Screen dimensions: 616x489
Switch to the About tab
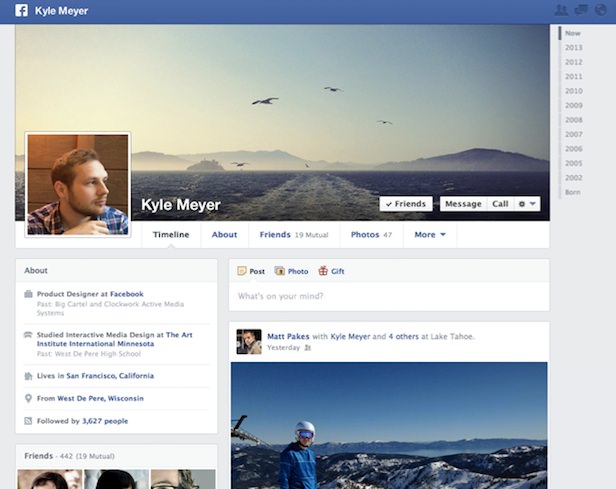(224, 235)
